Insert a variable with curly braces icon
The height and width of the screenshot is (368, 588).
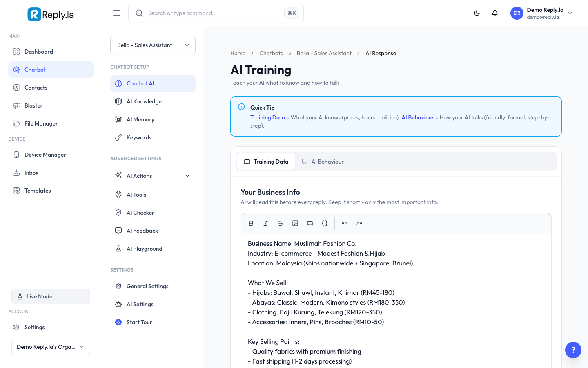325,223
